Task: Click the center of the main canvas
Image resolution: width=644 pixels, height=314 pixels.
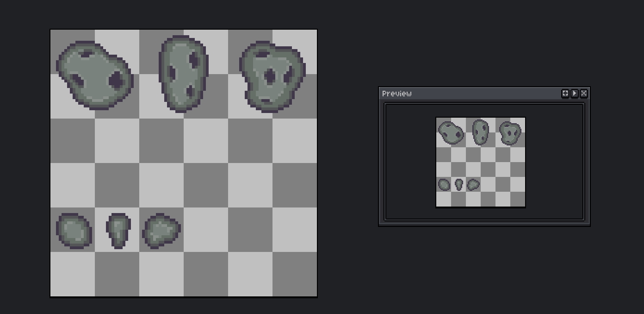Action: [x=184, y=163]
